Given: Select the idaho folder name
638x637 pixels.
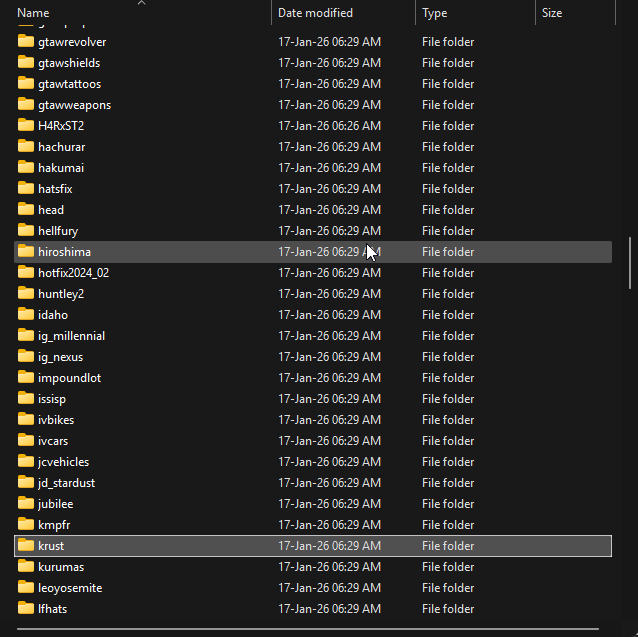Looking at the screenshot, I should [53, 315].
